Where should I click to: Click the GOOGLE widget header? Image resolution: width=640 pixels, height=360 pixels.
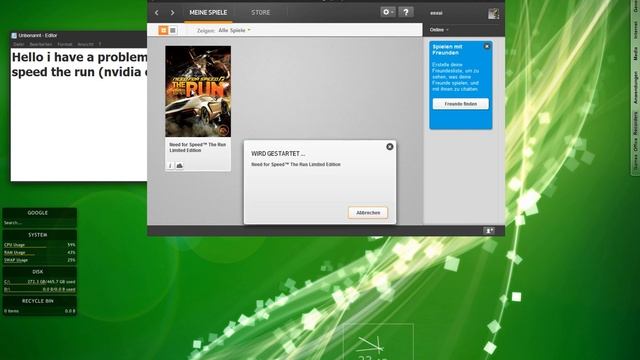click(x=38, y=213)
